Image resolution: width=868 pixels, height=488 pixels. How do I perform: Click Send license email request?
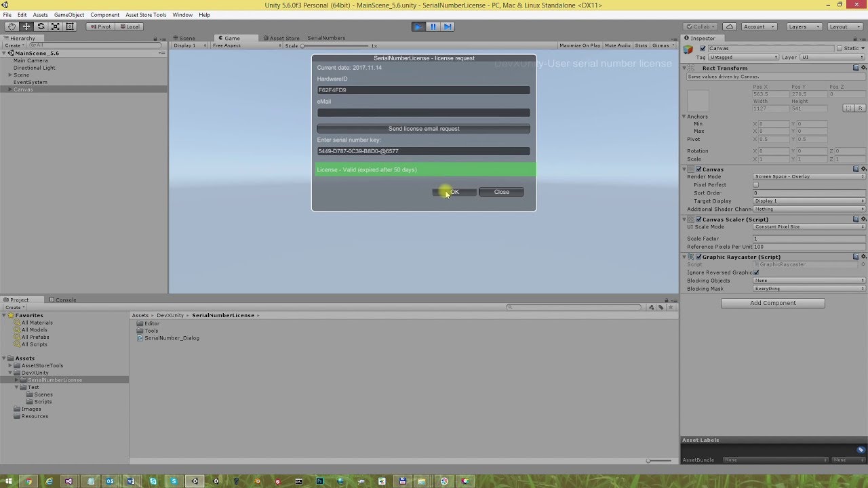click(x=424, y=129)
